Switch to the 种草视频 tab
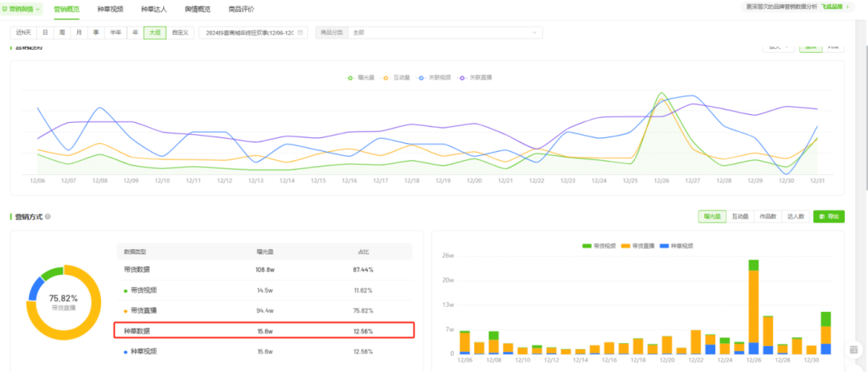The image size is (868, 372). coord(110,9)
